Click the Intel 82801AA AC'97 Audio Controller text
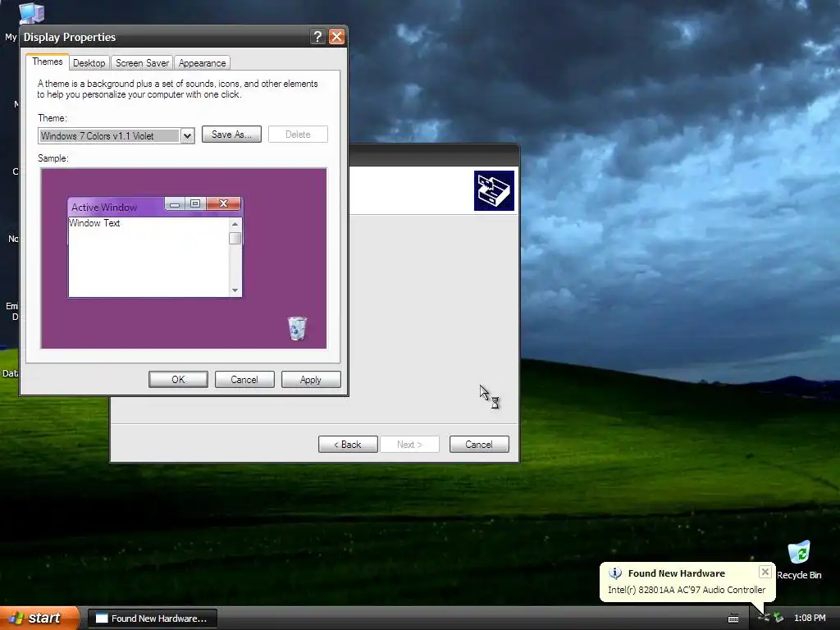The image size is (840, 630). (x=687, y=590)
